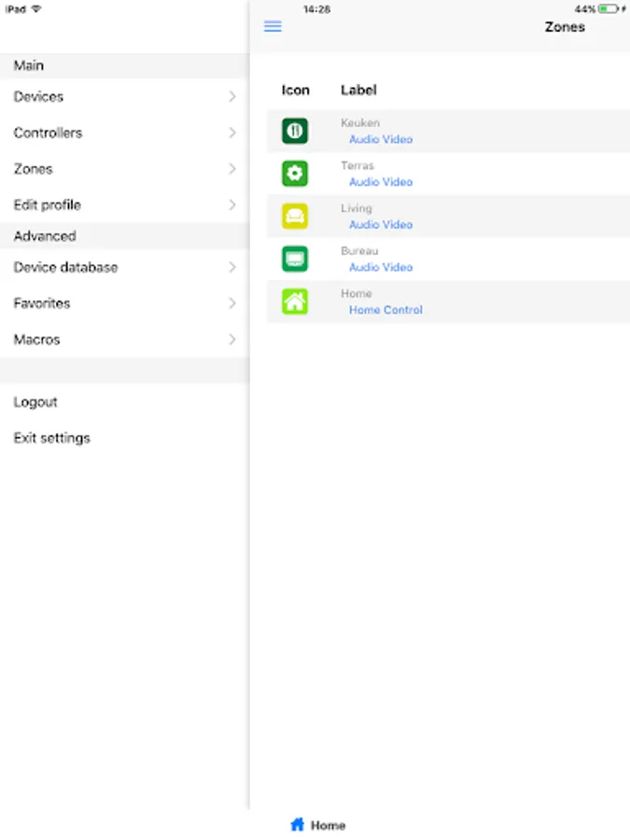The width and height of the screenshot is (630, 840).
Task: Open the Devices menu entry
Action: (x=124, y=96)
